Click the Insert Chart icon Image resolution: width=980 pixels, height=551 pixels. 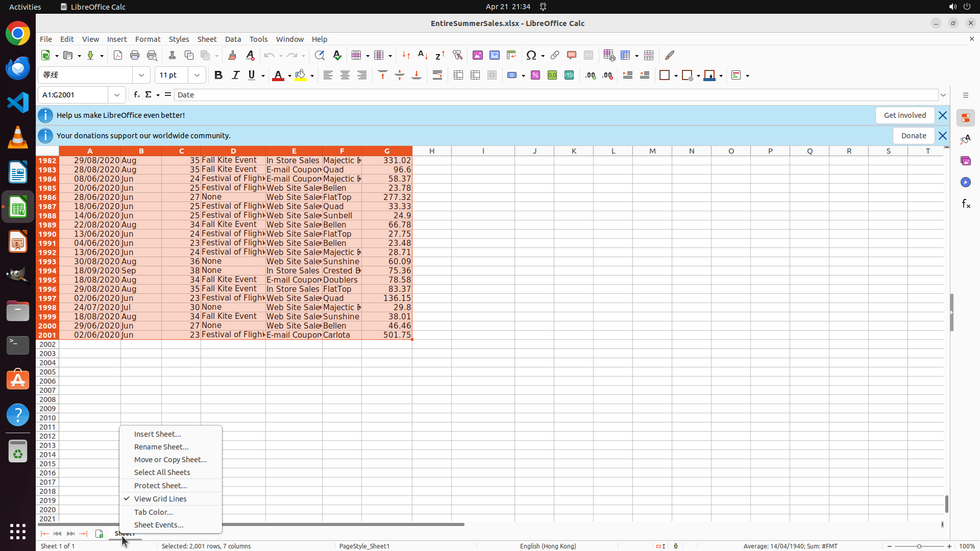click(x=494, y=55)
